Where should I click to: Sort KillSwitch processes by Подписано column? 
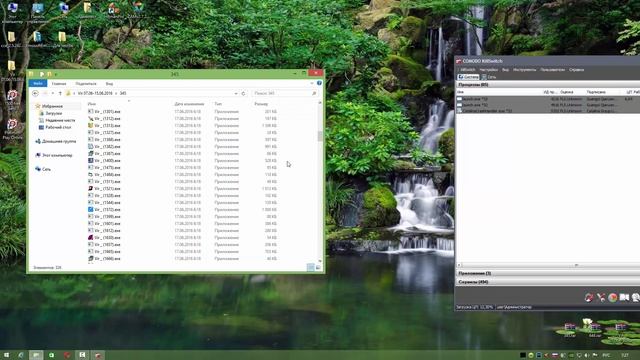pyautogui.click(x=596, y=92)
